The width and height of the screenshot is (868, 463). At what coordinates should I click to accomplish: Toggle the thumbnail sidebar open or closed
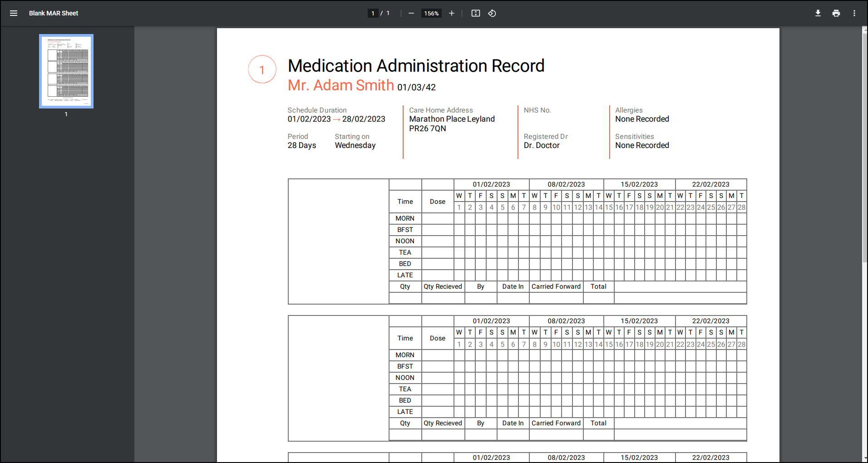tap(14, 13)
